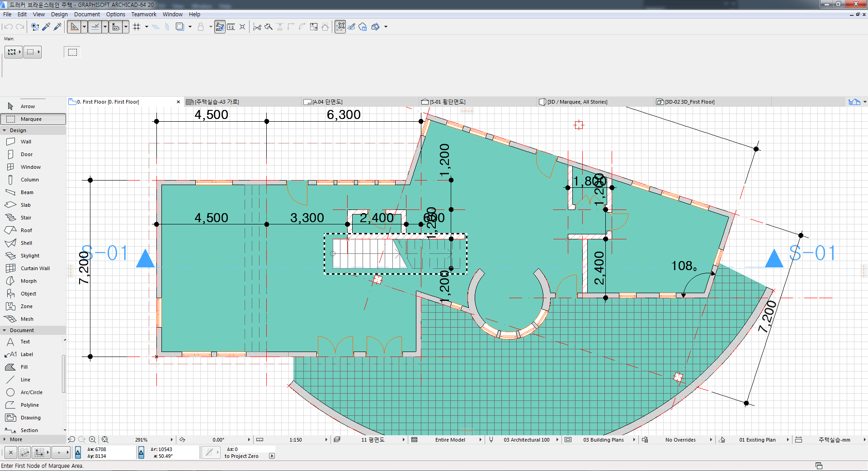Select the Mesh tool
Image resolution: width=868 pixels, height=471 pixels.
pos(33,319)
